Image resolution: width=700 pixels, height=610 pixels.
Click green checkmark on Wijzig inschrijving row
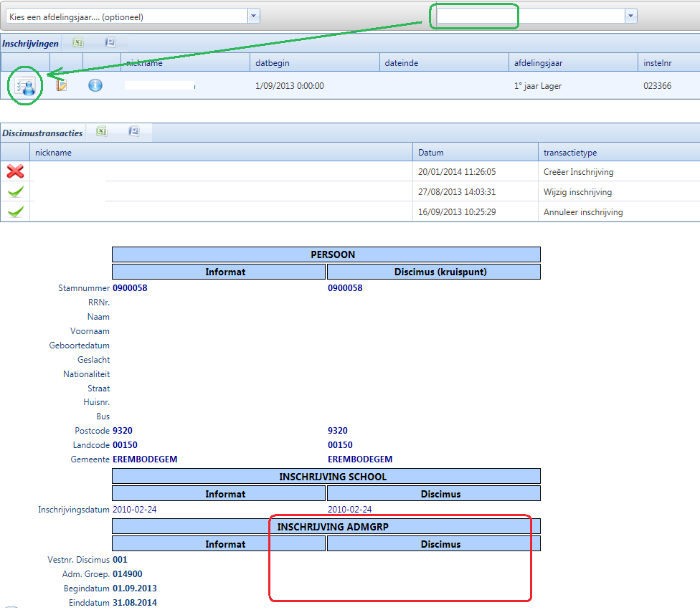pyautogui.click(x=15, y=192)
